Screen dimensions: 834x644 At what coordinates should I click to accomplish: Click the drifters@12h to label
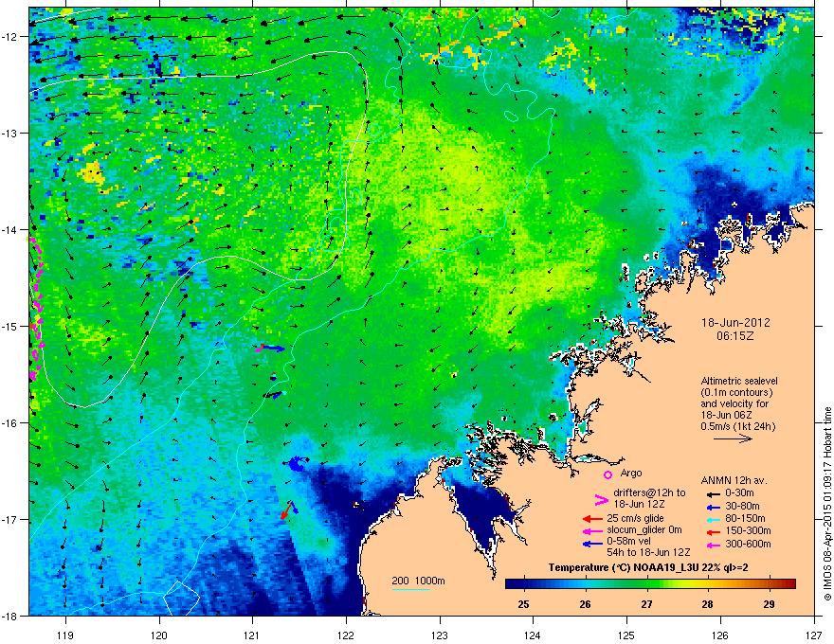click(649, 493)
